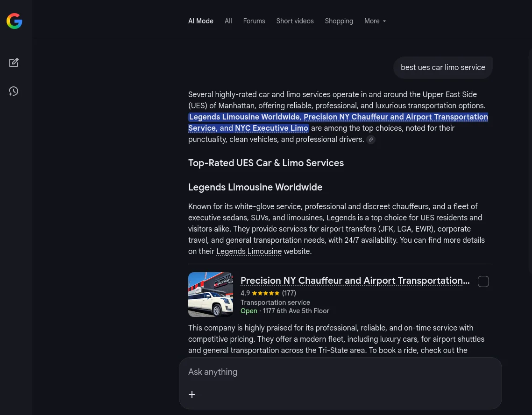Click the Precision NY Chauffeur heading link

(355, 281)
